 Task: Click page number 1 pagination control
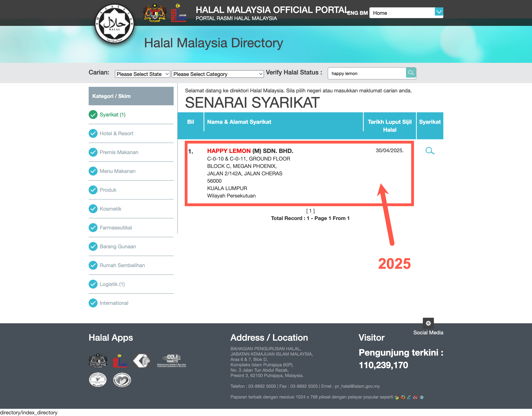[311, 211]
